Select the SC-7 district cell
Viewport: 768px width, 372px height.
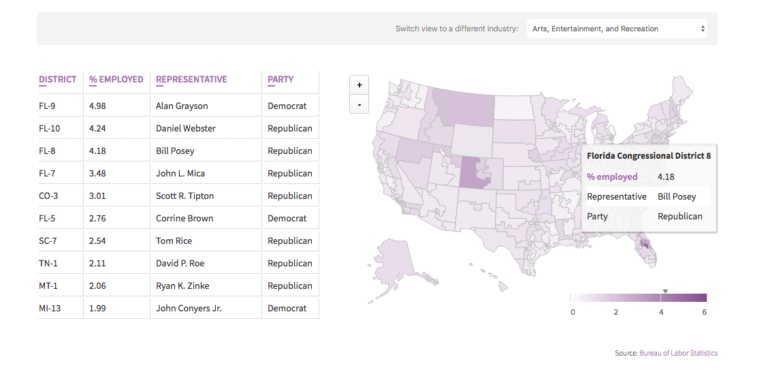48,241
